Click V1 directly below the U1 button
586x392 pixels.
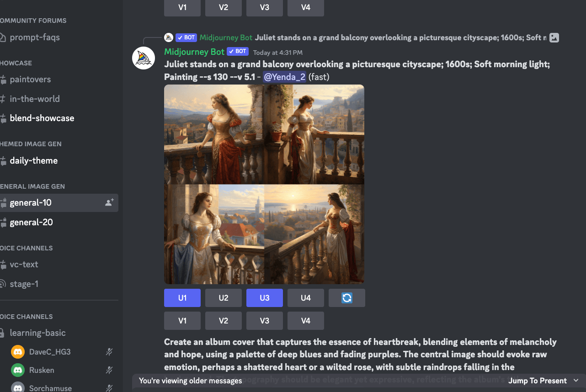click(x=182, y=321)
